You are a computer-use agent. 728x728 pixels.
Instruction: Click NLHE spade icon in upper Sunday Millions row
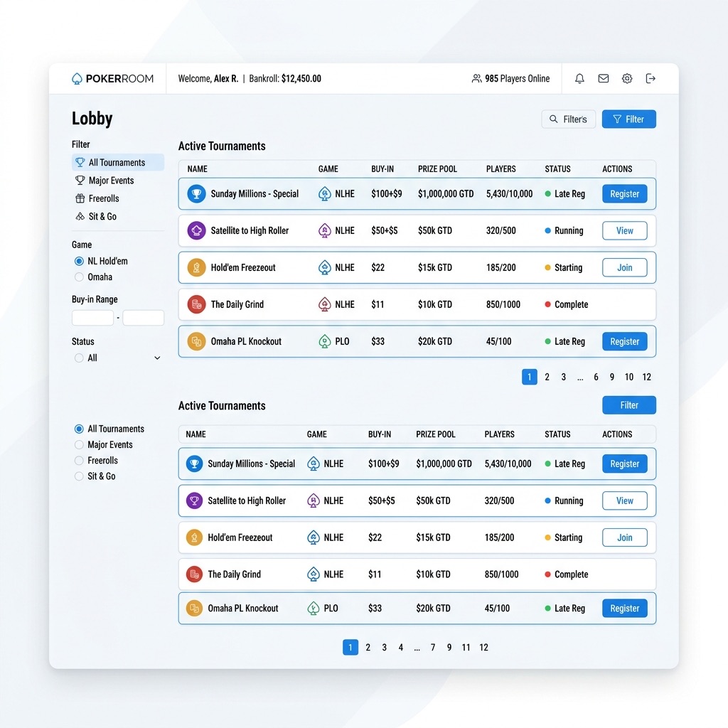324,193
